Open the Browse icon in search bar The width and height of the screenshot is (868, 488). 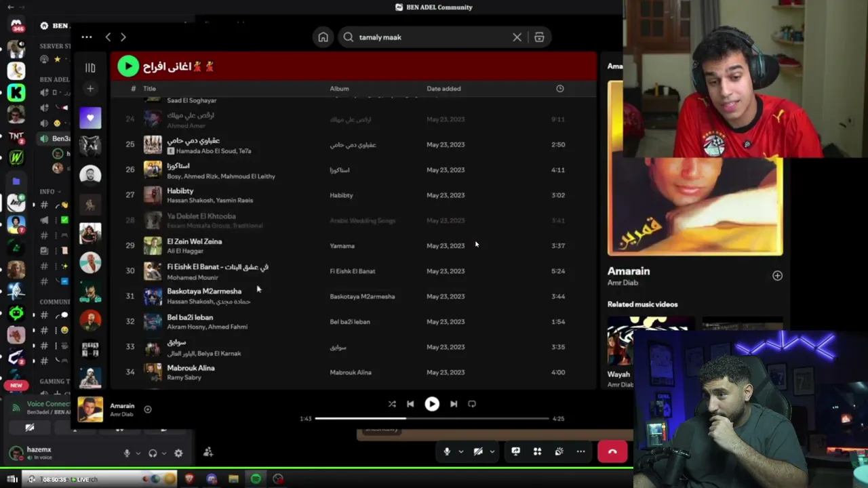point(539,37)
